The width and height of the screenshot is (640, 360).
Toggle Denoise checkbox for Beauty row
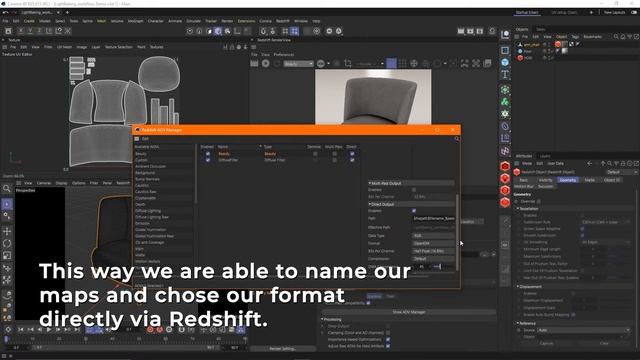pos(315,154)
